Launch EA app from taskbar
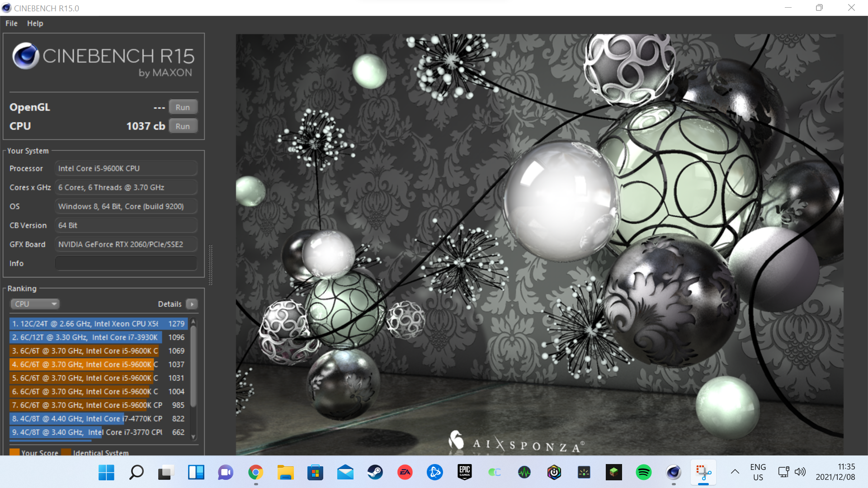 [x=405, y=473]
